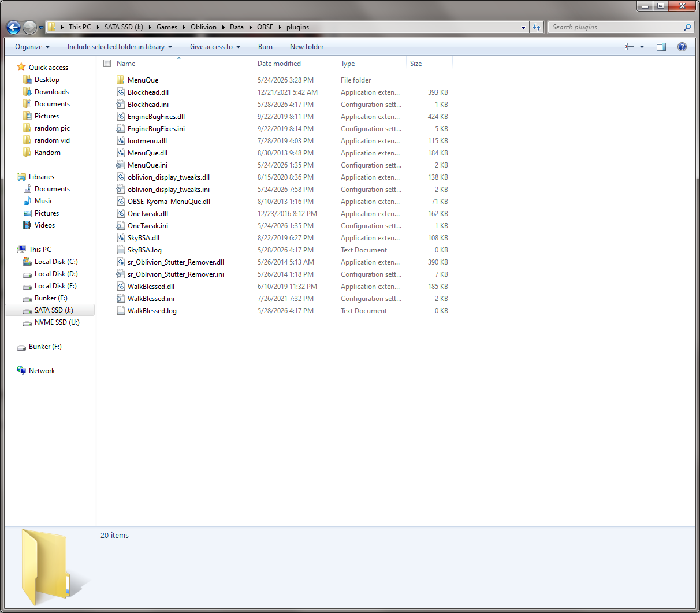Select the Blockhead.ini file icon

[121, 105]
